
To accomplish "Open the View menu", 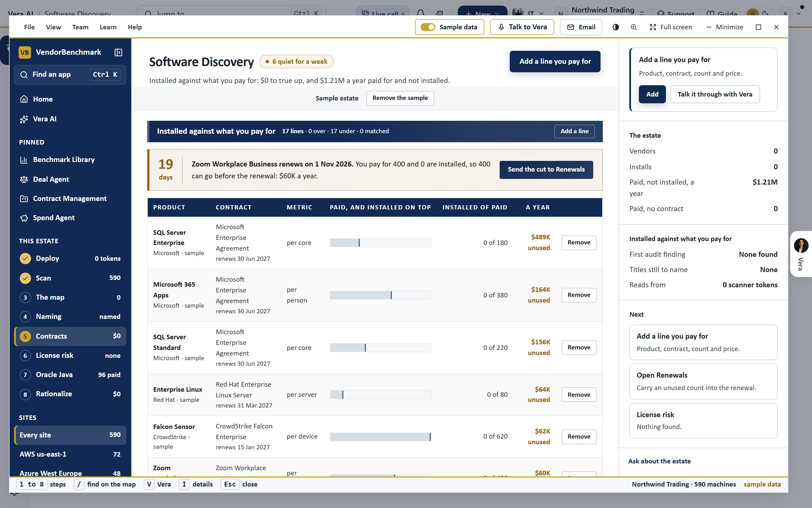I will 53,27.
